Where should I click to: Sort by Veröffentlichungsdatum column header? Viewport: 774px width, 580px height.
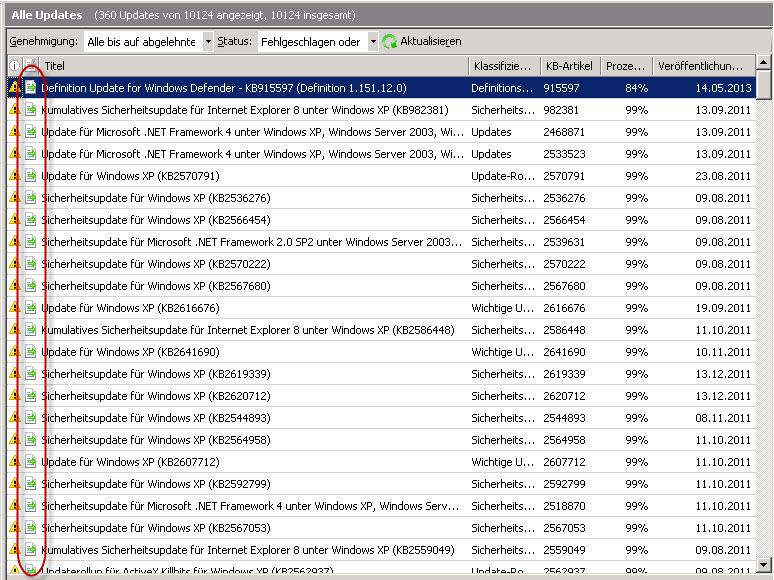[x=703, y=66]
